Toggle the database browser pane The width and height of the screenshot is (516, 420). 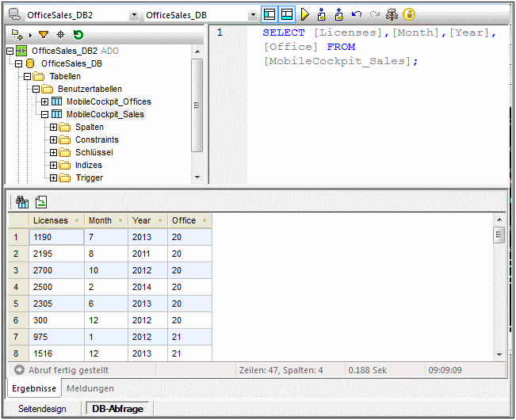click(269, 14)
